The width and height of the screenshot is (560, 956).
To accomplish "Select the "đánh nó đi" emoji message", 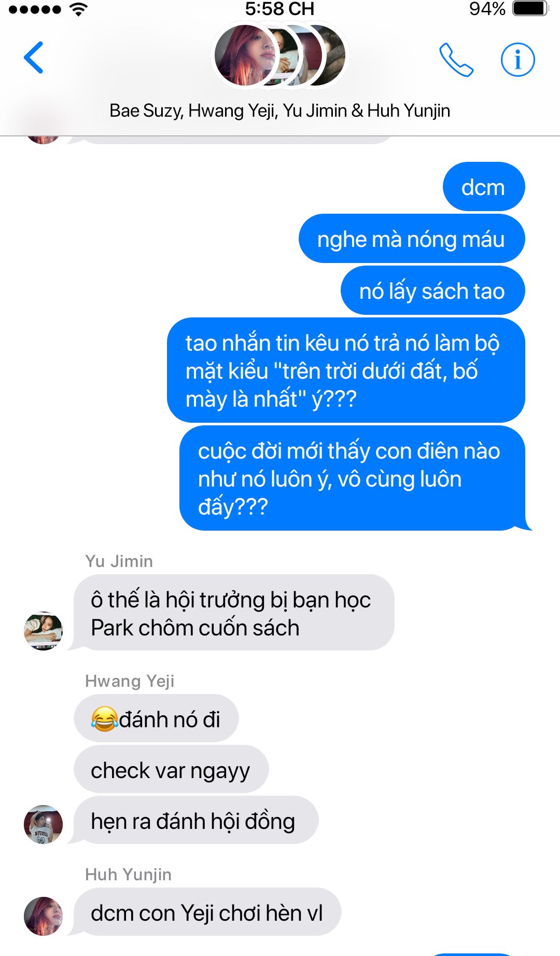I will (156, 718).
